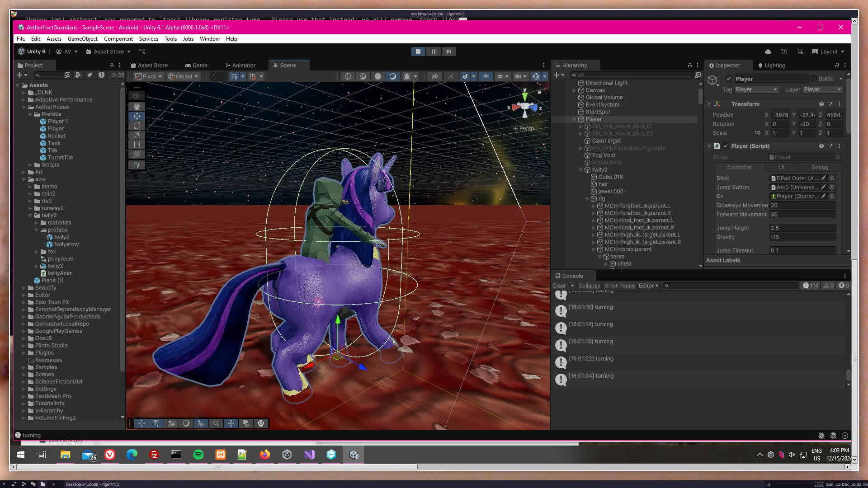Click the Jump Height value field
This screenshot has width=868, height=488.
(x=802, y=228)
